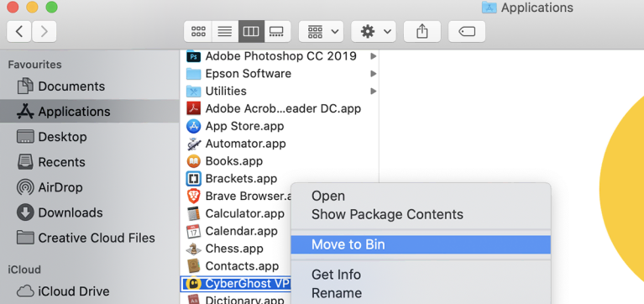
Task: Open the Action gear dropdown menu
Action: point(374,32)
